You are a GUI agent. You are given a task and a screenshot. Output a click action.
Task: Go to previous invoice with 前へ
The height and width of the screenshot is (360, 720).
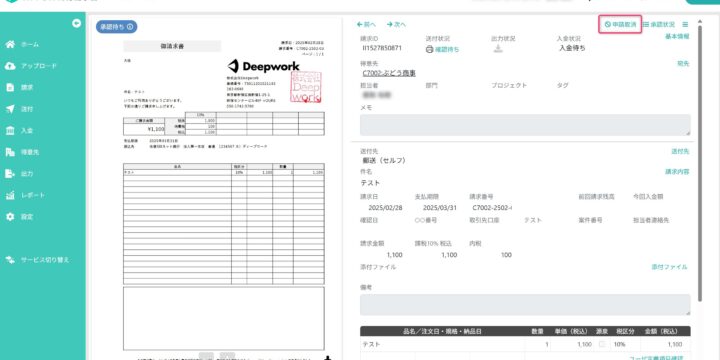tap(366, 24)
